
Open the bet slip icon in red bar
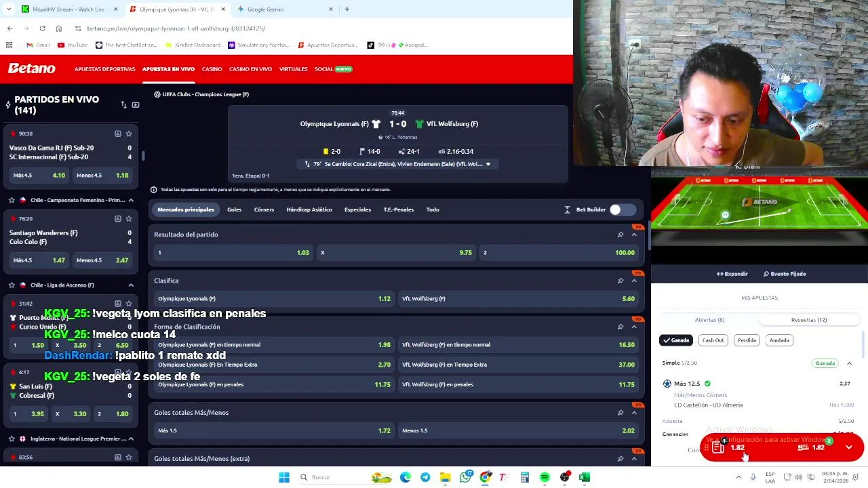[x=719, y=447]
